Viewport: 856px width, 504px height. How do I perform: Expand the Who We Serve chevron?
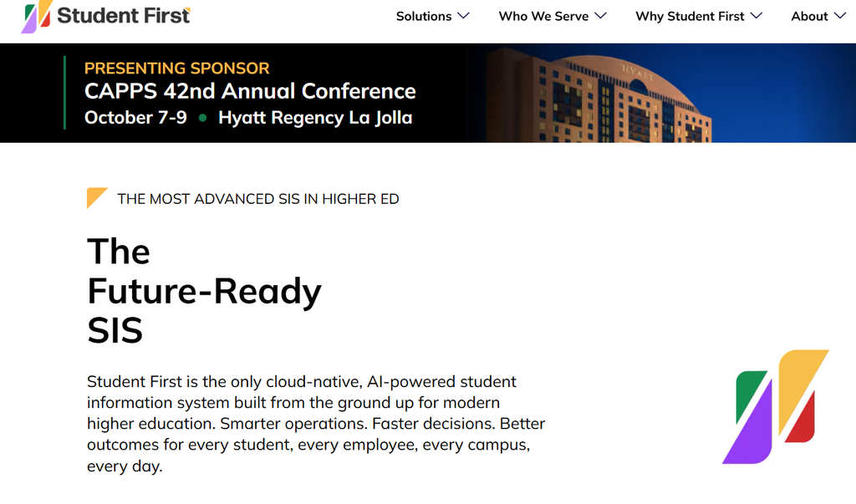coord(600,16)
